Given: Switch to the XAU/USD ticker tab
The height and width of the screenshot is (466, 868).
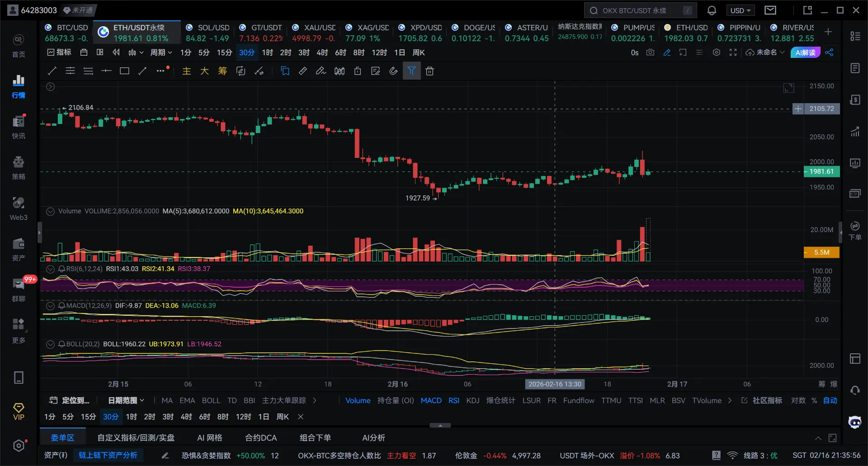Looking at the screenshot, I should 314,33.
